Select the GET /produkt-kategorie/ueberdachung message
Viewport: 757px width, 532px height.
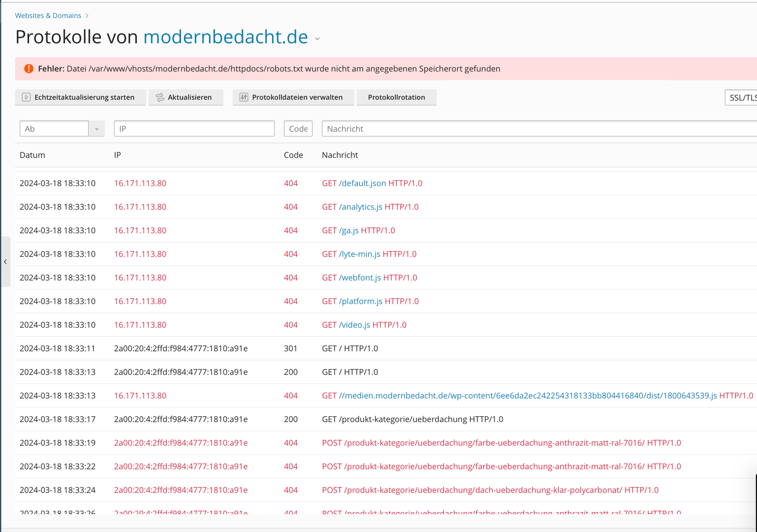(412, 419)
